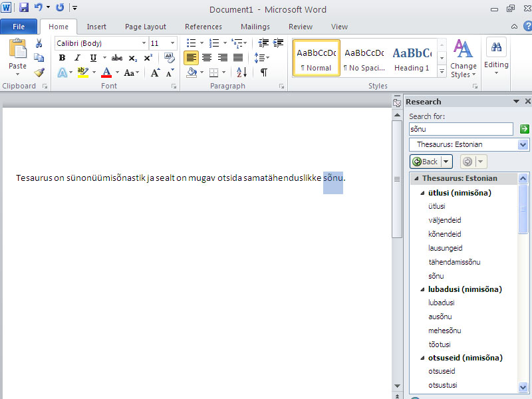Toggle Superscript formatting
The height and width of the screenshot is (399, 532).
point(148,58)
